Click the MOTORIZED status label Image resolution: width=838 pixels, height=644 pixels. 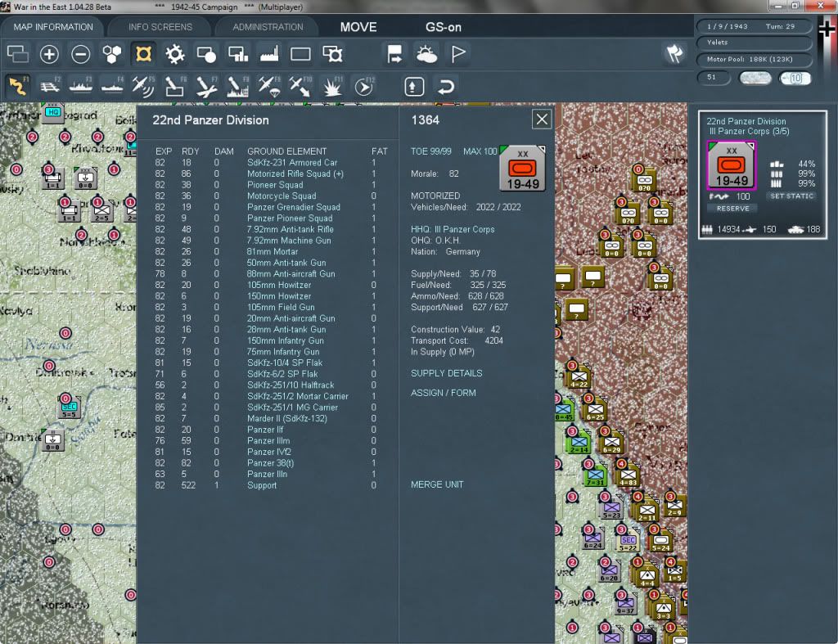click(435, 196)
